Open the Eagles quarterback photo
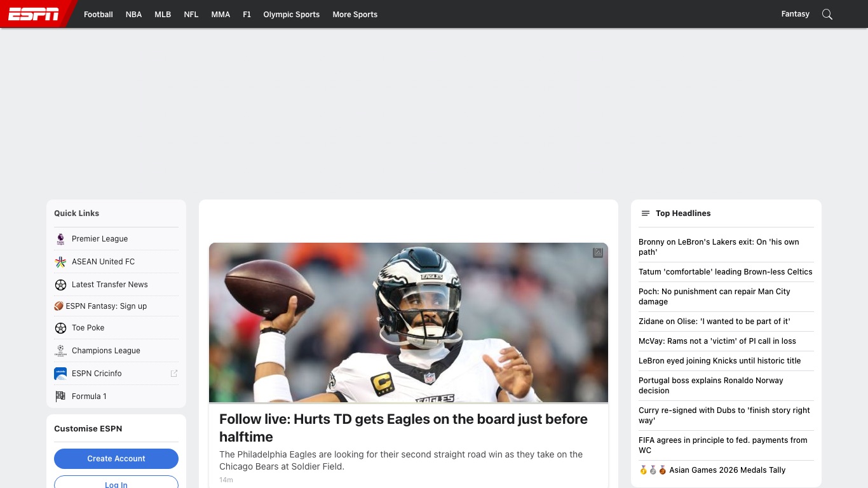868x488 pixels. tap(409, 323)
